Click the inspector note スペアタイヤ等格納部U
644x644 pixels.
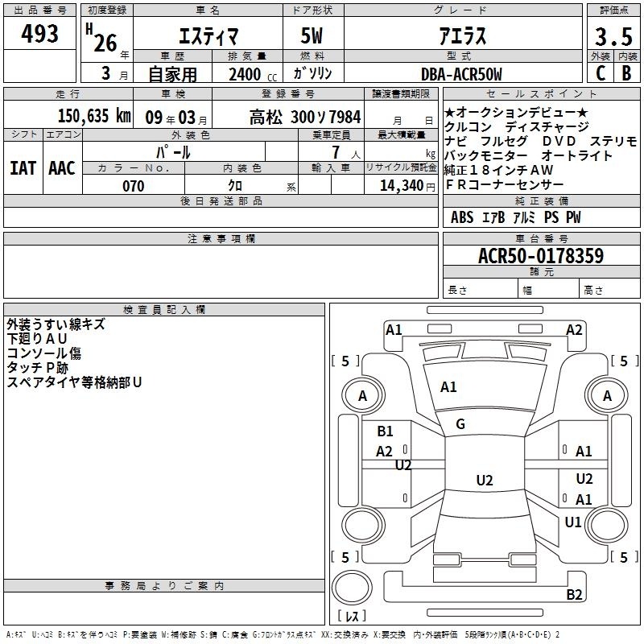[x=74, y=382]
